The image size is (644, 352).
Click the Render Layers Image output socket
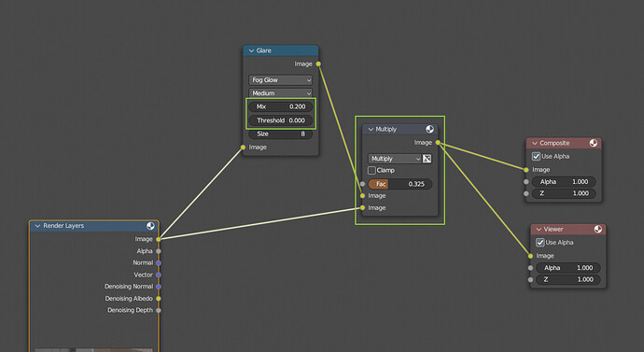(159, 239)
